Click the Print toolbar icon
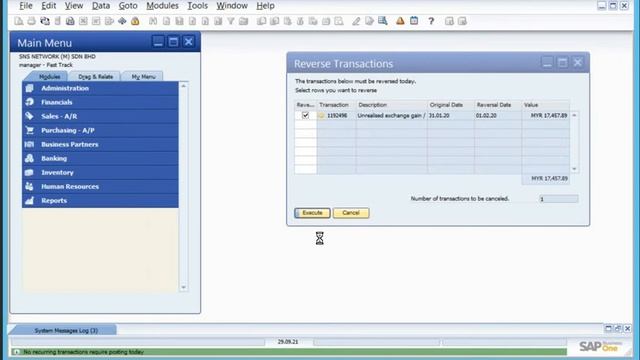Image resolution: width=640 pixels, height=360 pixels. click(x=31, y=21)
